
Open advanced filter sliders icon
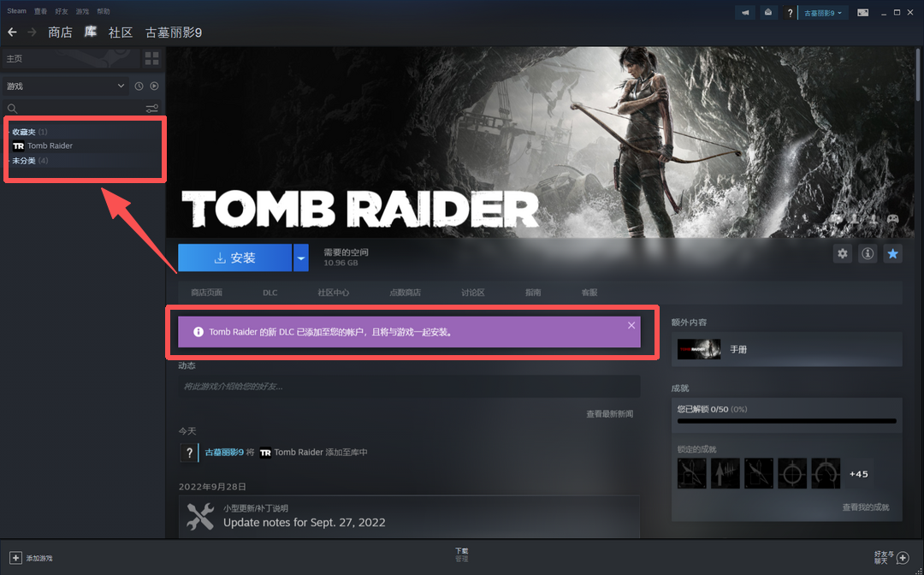(151, 109)
